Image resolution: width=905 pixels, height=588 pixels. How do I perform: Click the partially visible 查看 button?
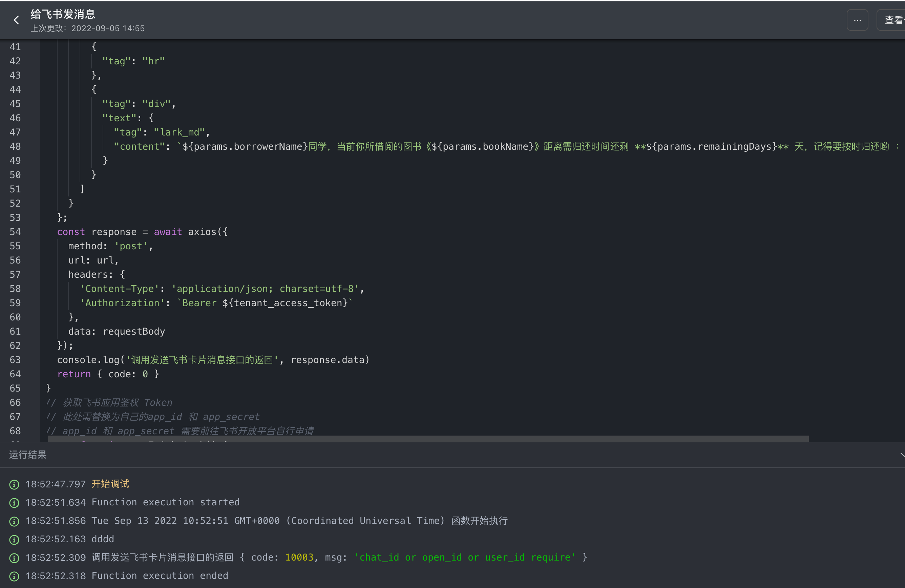891,20
